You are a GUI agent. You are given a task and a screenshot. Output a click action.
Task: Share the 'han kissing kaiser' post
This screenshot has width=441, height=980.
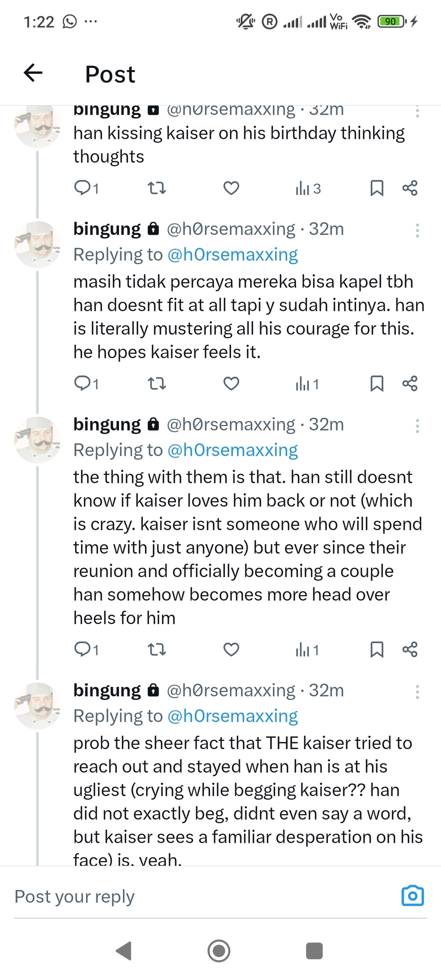(410, 189)
